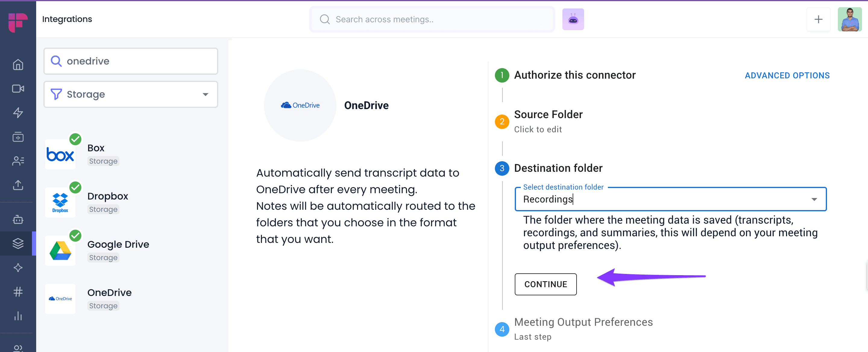
Task: Open the user profile avatar
Action: pos(850,19)
